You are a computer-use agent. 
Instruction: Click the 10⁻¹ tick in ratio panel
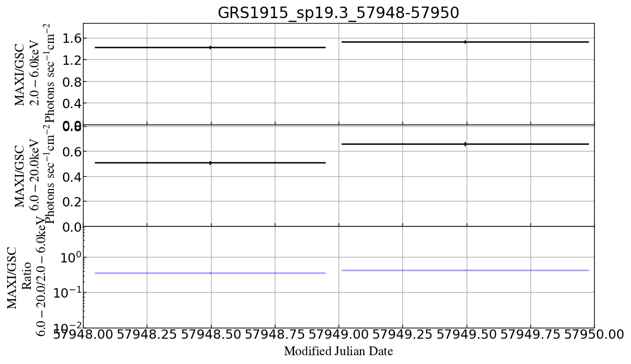pyautogui.click(x=68, y=292)
